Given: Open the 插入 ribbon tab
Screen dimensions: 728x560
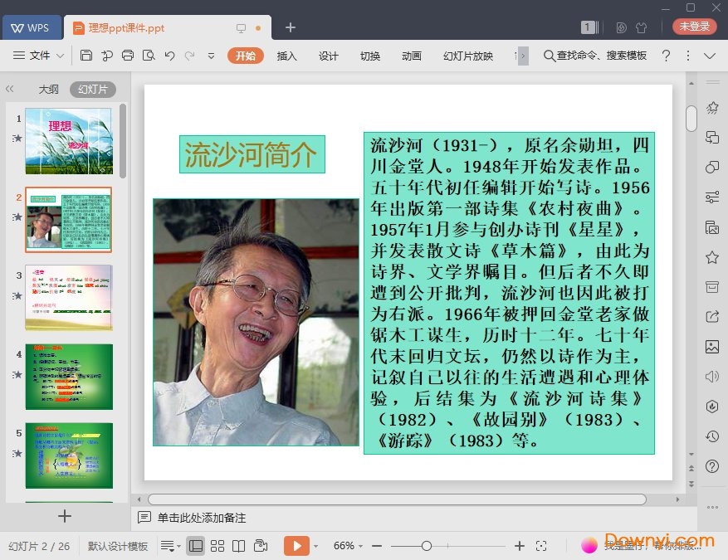Looking at the screenshot, I should coord(286,56).
